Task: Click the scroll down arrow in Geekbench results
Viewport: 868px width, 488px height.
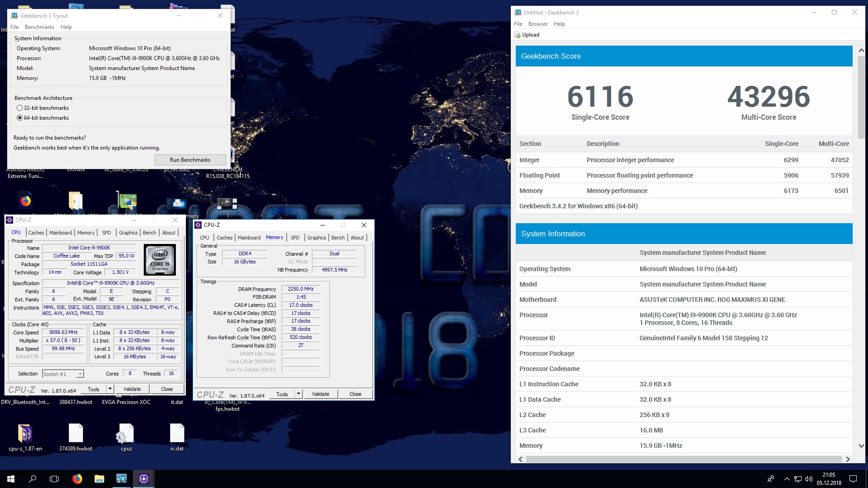Action: point(861,446)
